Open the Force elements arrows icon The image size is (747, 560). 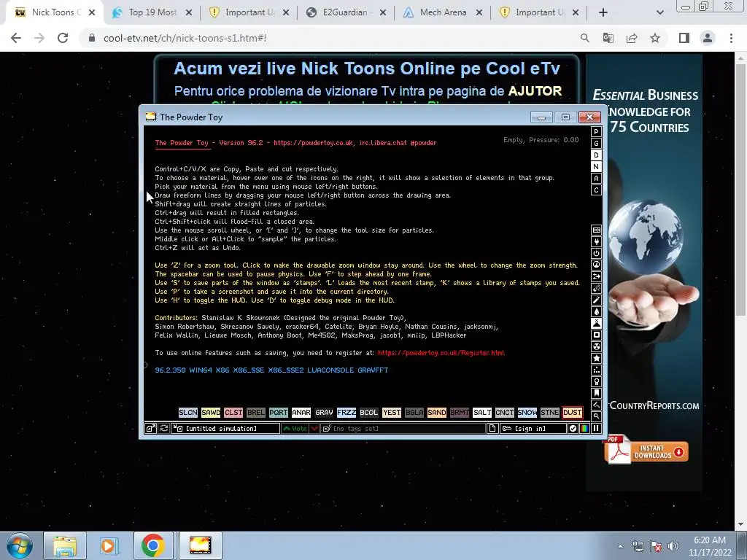[x=596, y=276]
